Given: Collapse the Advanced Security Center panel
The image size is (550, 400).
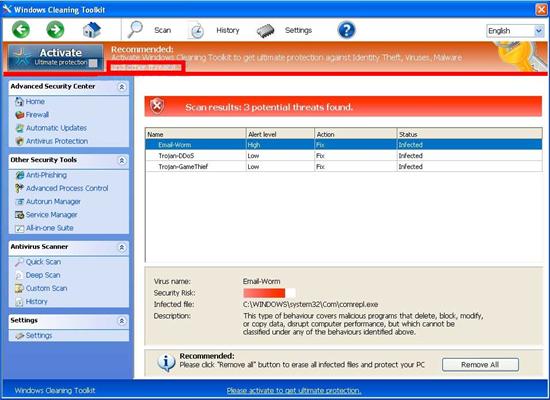Looking at the screenshot, I should tap(122, 87).
